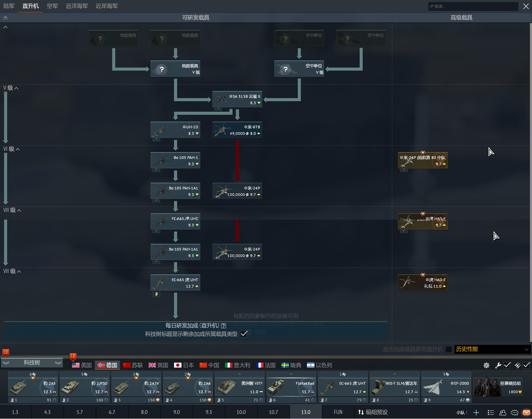Open the chat speech bubble icon

(515, 413)
